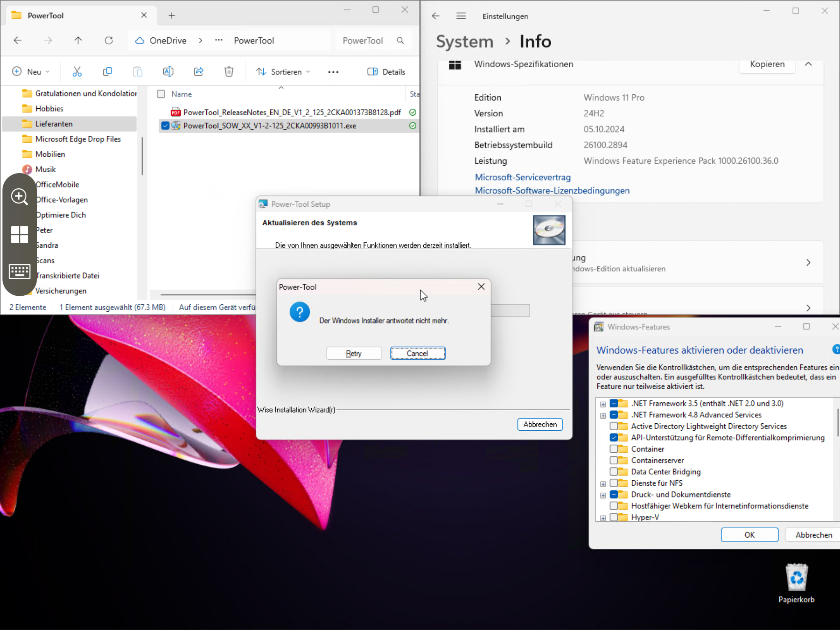This screenshot has width=840, height=630.
Task: Click the OneDrive cloud icon in address bar
Action: [x=140, y=41]
